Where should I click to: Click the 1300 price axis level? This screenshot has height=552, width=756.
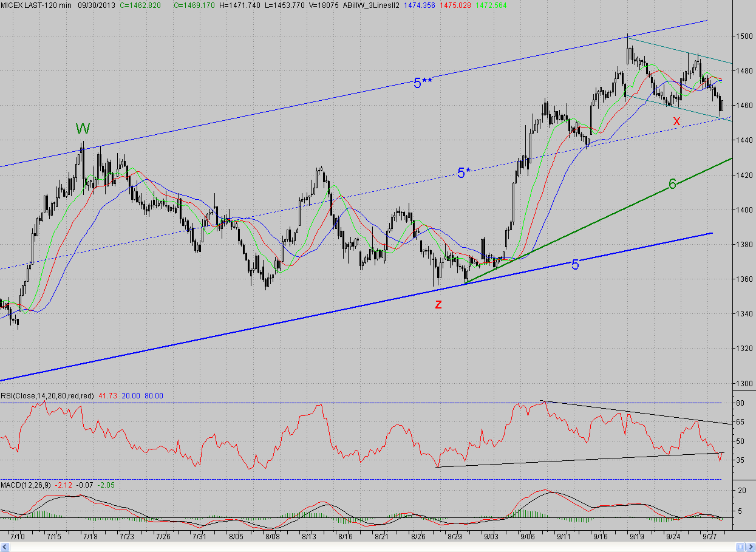744,384
